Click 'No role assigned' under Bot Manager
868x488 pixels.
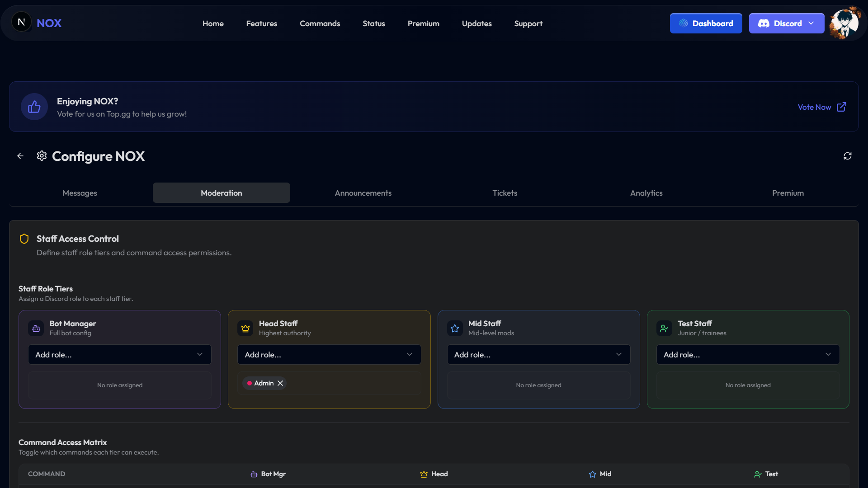click(x=120, y=385)
